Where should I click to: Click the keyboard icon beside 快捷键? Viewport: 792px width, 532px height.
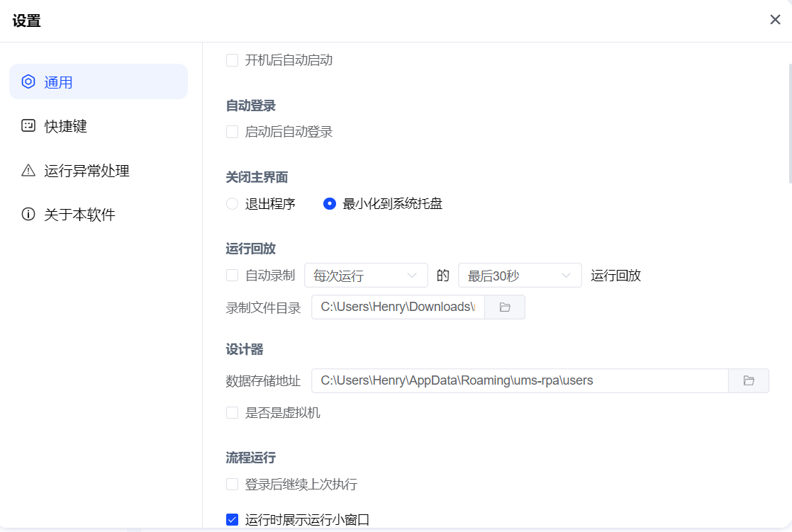[x=28, y=126]
